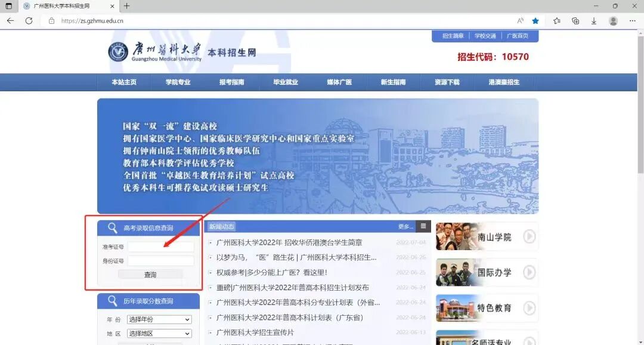This screenshot has height=345, width=644.
Task: Click the browser profile avatar icon
Action: 613,20
